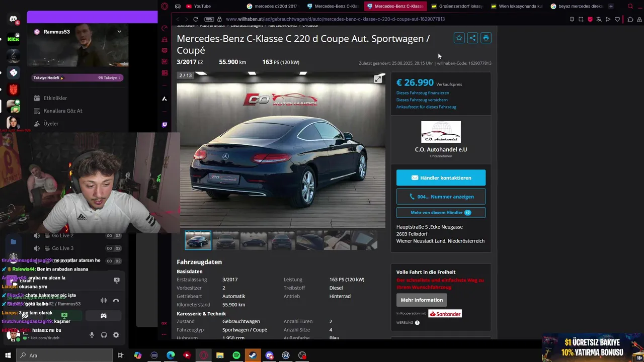Click the C.O. Autohandel dealer logo

441,132
